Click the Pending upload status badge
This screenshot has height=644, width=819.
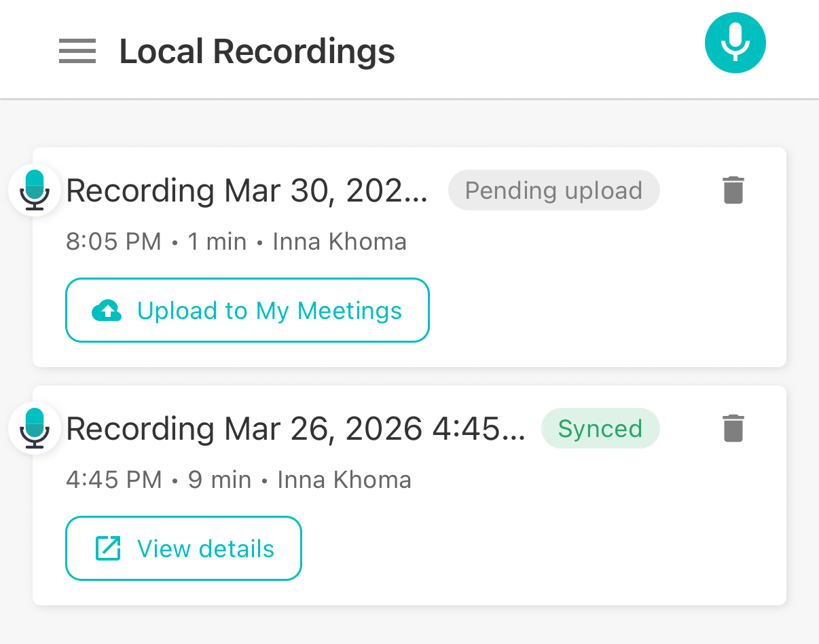(553, 191)
